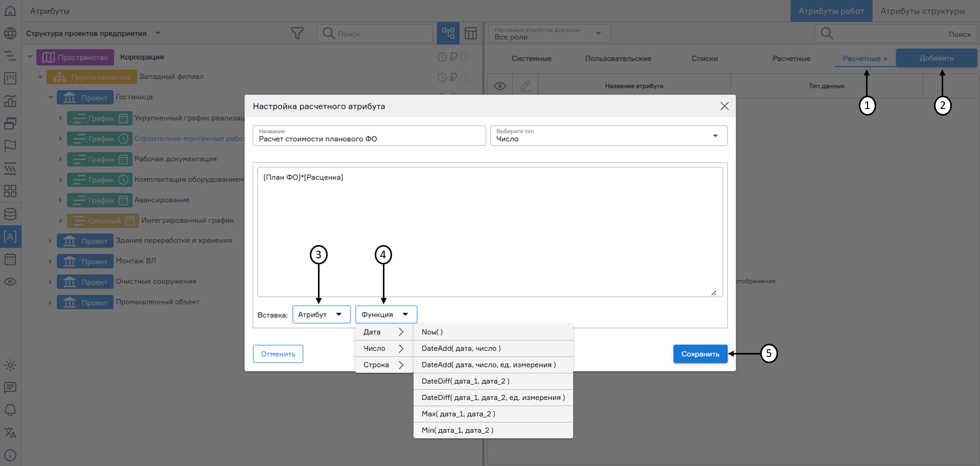Open the home icon in sidebar
The width and height of the screenshot is (980, 466).
point(10,11)
